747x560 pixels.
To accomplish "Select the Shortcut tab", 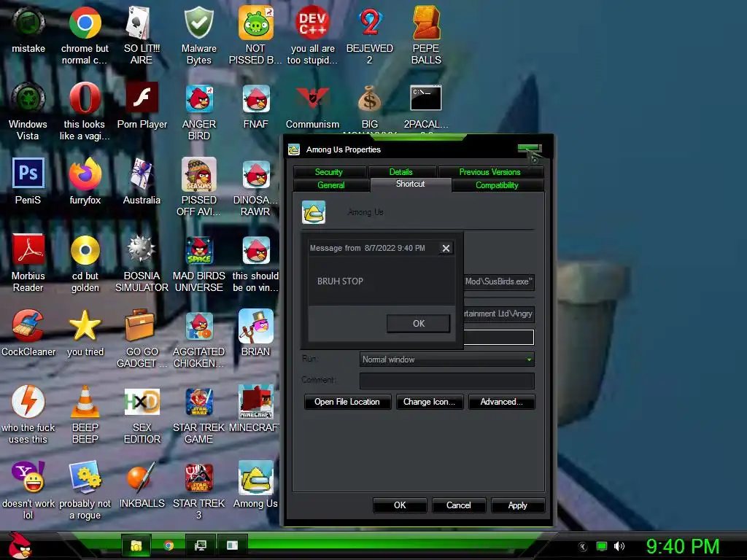I will [x=411, y=184].
